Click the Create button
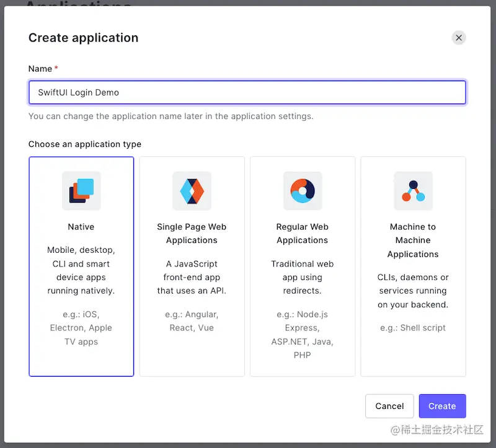Viewport: 496px width, 448px height. (442, 406)
